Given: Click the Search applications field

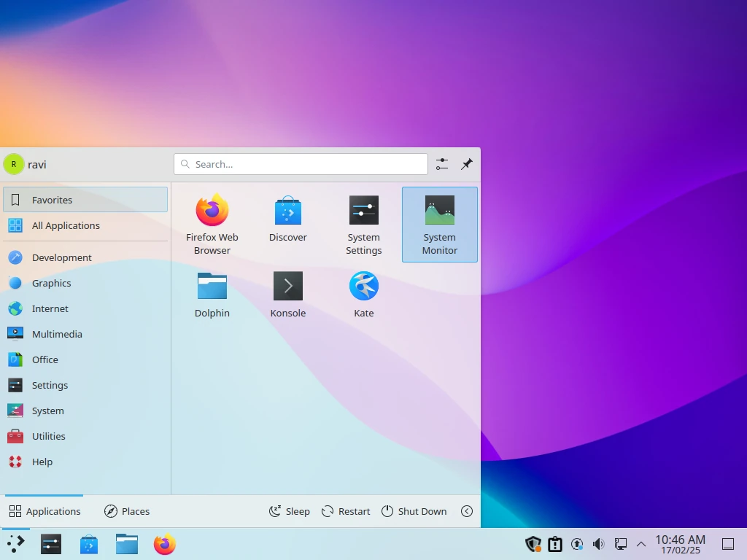Looking at the screenshot, I should [x=301, y=164].
